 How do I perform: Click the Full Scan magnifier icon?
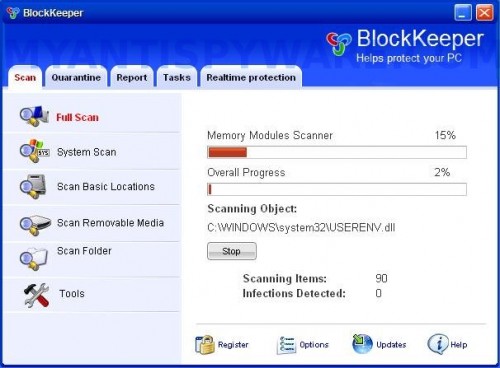34,116
